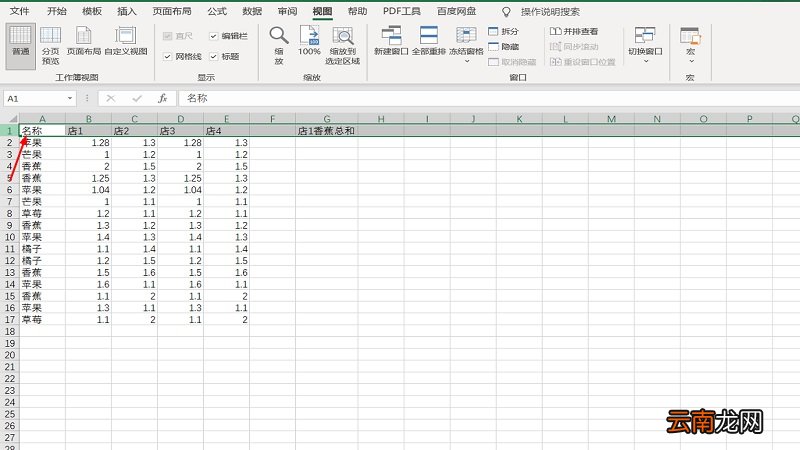Open the Macros (宏) dropdown
Screen dimensions: 800x450
pyautogui.click(x=690, y=45)
